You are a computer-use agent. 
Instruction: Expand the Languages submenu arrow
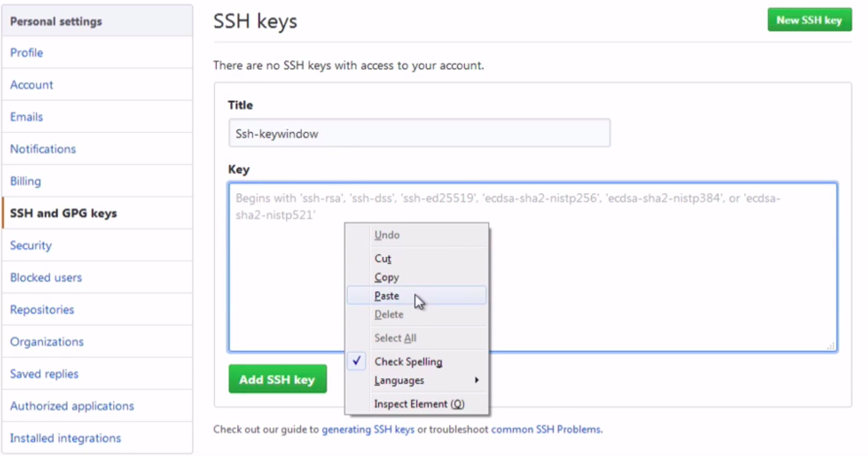pos(477,380)
